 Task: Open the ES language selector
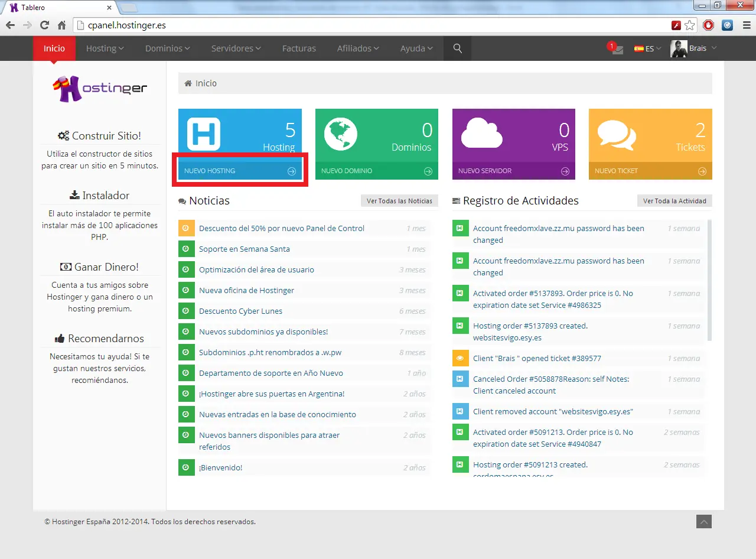(x=647, y=48)
